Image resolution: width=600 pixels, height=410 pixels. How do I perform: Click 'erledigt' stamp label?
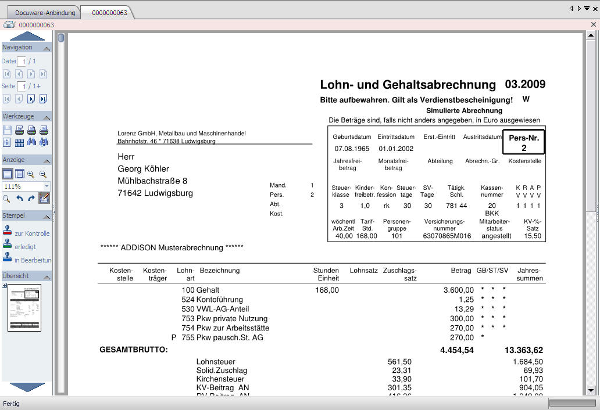coord(25,247)
